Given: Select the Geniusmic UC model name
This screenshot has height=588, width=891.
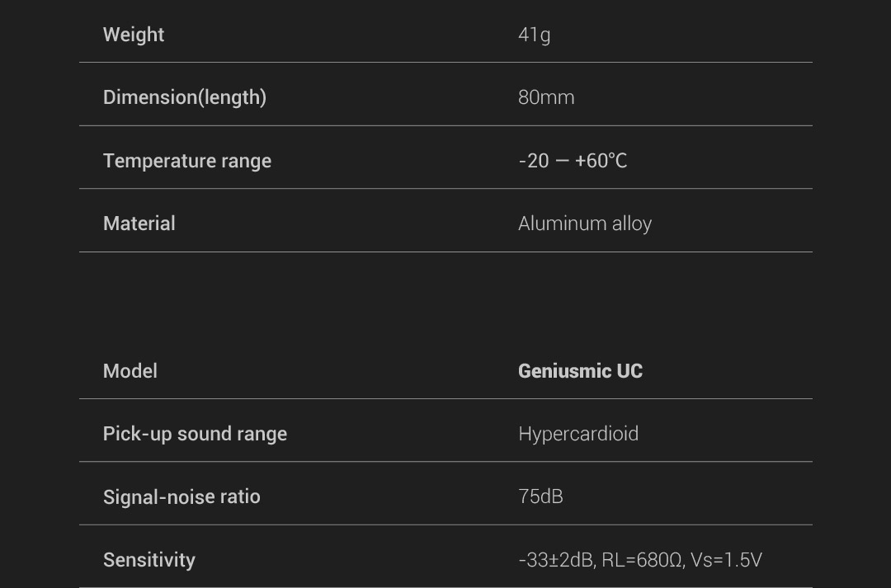Looking at the screenshot, I should click(x=580, y=371).
